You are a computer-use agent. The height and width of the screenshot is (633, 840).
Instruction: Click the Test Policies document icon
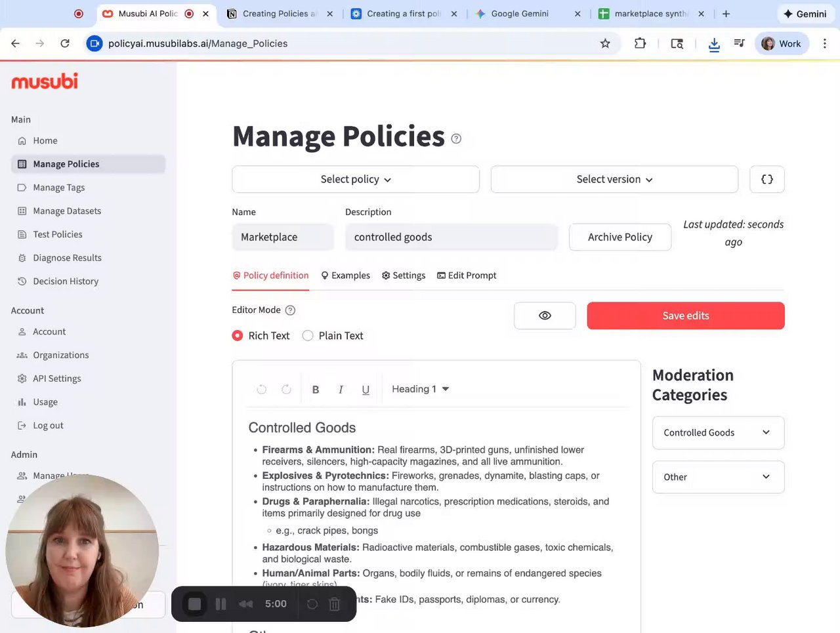22,234
